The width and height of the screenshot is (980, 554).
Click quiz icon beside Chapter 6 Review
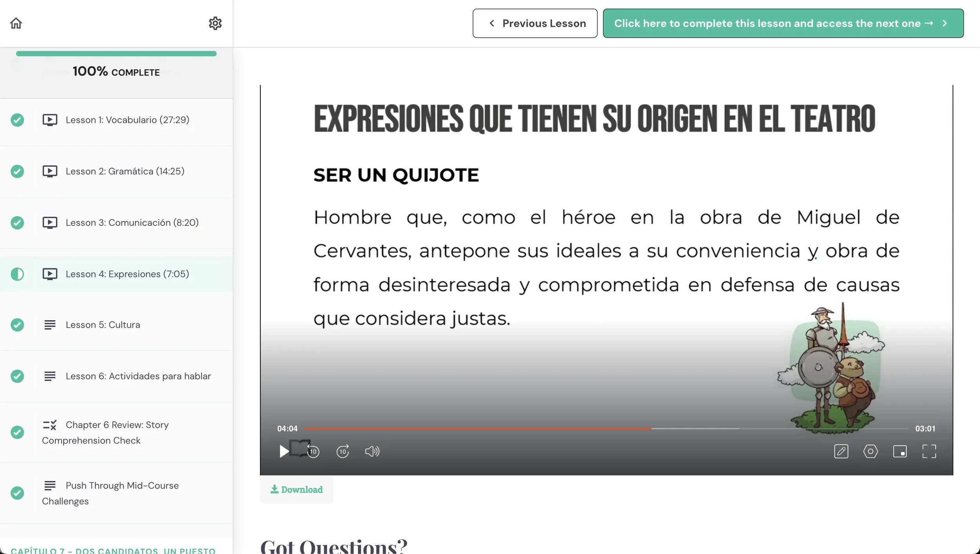pos(50,425)
